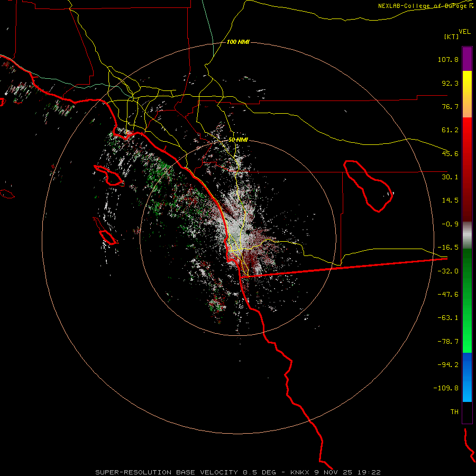Click the 107.8 velocity scale value

(x=448, y=59)
